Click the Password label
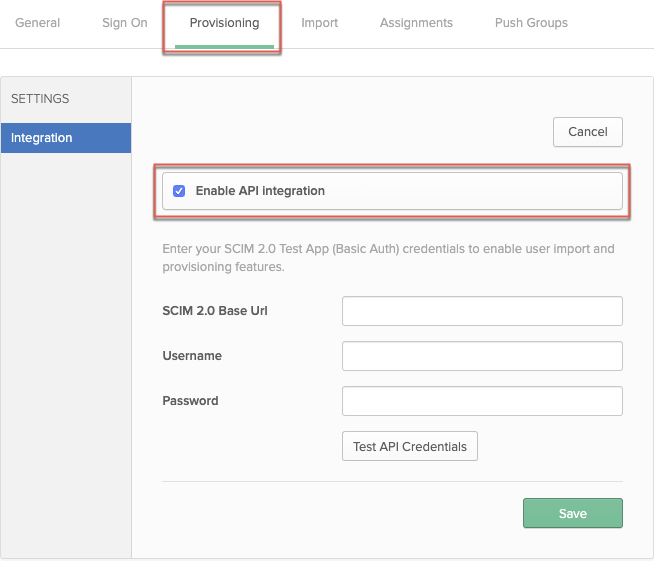This screenshot has width=654, height=561. pos(190,401)
